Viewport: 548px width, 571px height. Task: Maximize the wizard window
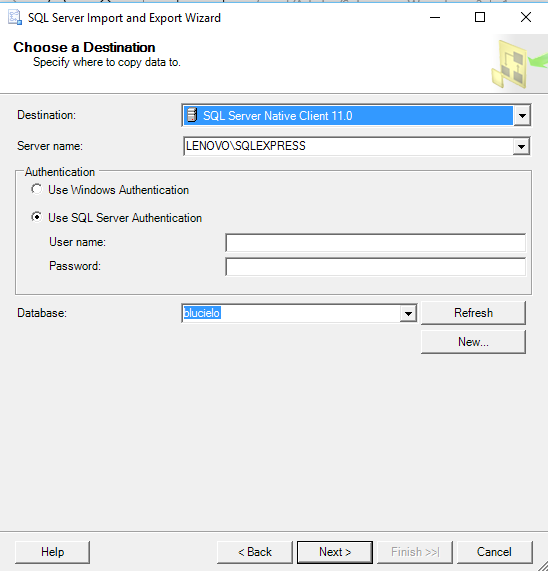click(x=480, y=17)
